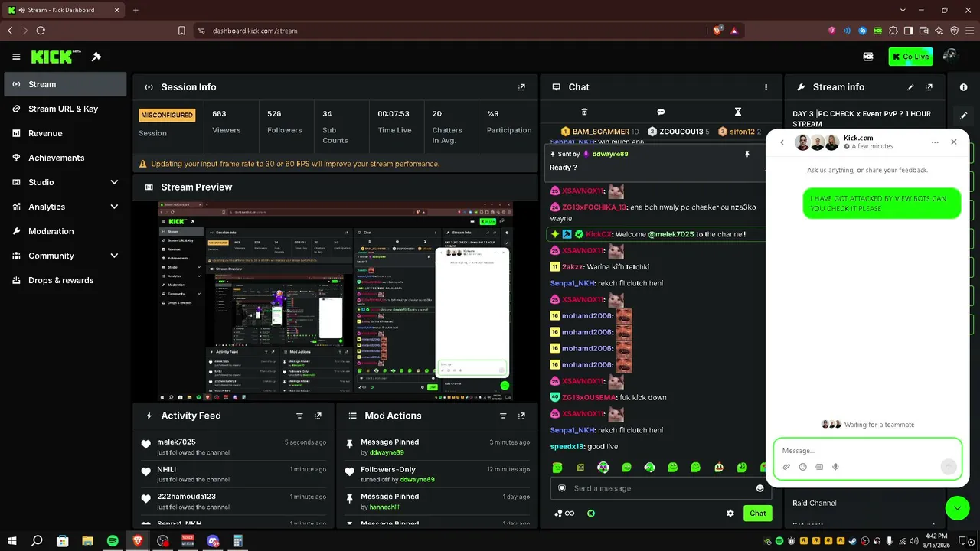Pop out the Activity Feed panel
The width and height of the screenshot is (980, 551).
coord(318,416)
